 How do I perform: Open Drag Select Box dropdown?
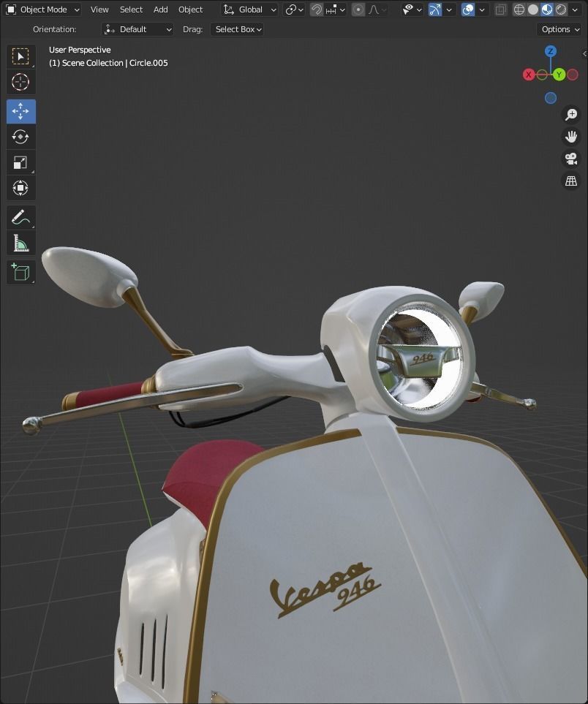237,29
